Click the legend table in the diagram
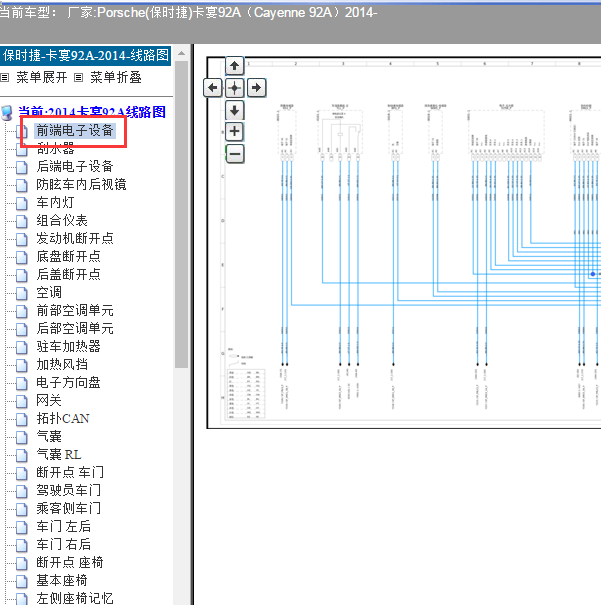This screenshot has width=601, height=605. 246,393
